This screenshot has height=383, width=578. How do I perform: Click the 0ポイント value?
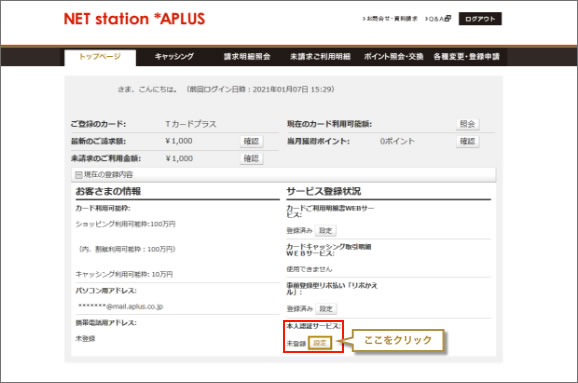(397, 141)
